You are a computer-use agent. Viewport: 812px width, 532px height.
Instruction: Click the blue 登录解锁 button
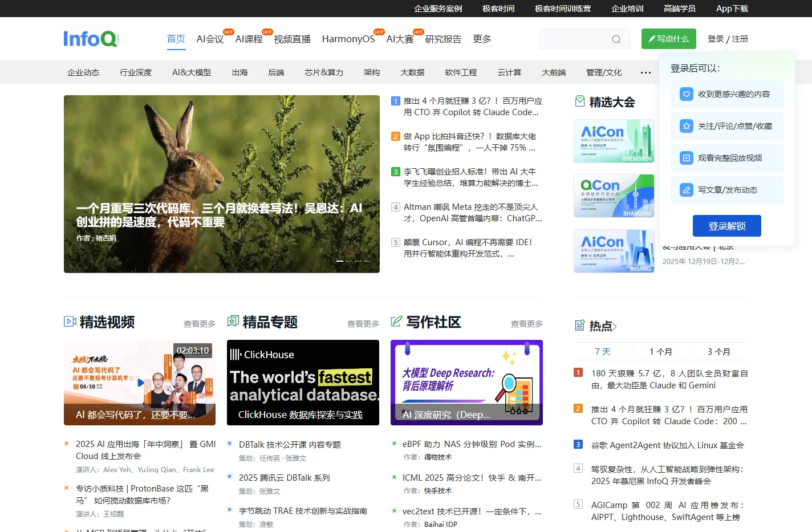727,226
